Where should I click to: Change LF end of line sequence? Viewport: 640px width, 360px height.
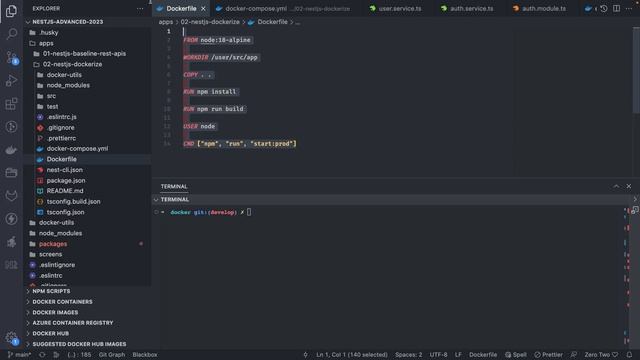coord(458,355)
